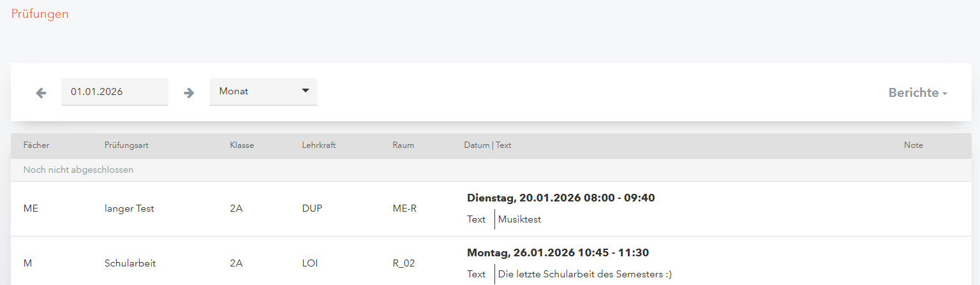Viewport: 980px width, 285px height.
Task: Click the Prüfungsart column header
Action: tap(126, 145)
